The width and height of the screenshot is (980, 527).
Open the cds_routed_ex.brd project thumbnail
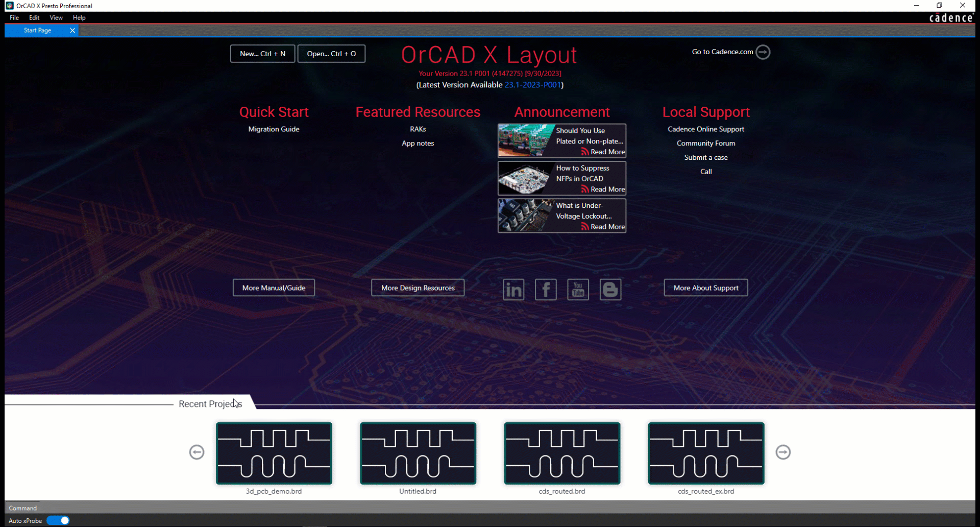(706, 453)
